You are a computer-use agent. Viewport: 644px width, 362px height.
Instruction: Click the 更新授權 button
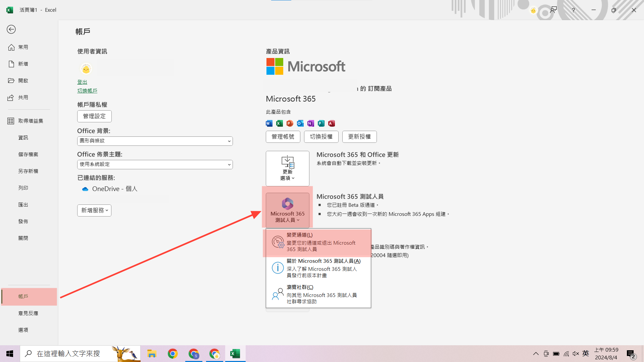coord(359,137)
